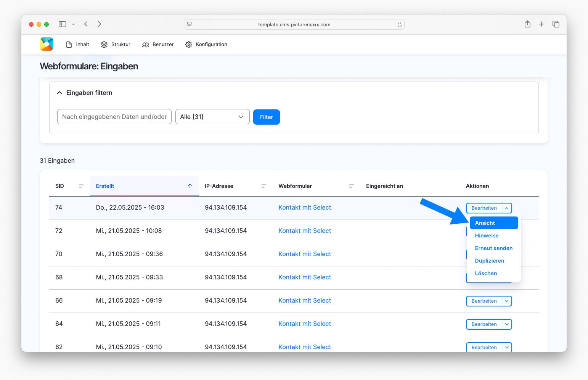Viewport: 588px width, 380px height.
Task: Show the tab overview icon
Action: point(556,24)
